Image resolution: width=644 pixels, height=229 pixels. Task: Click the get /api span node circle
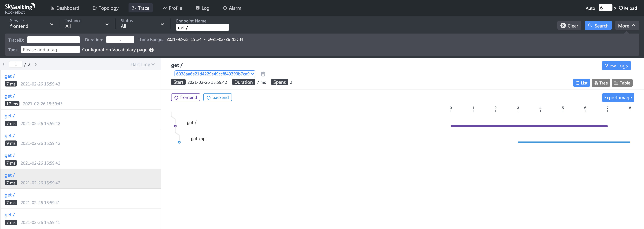(x=179, y=142)
